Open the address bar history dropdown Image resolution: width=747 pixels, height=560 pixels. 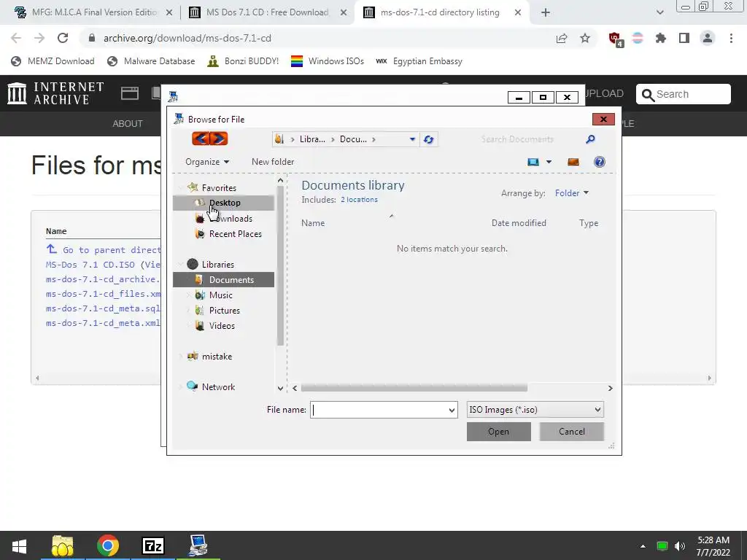pyautogui.click(x=412, y=139)
